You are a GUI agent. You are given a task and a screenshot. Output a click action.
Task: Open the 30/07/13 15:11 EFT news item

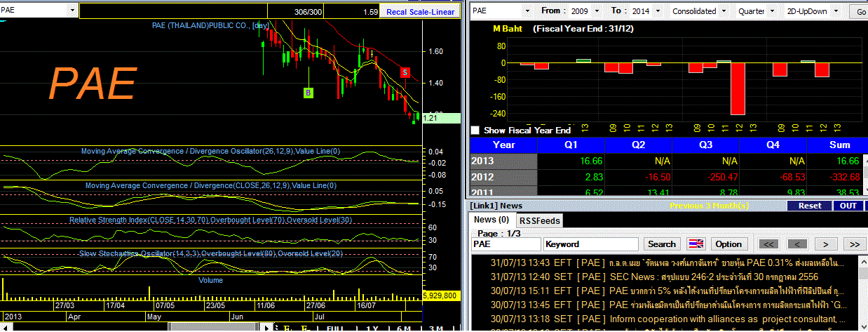[666, 291]
